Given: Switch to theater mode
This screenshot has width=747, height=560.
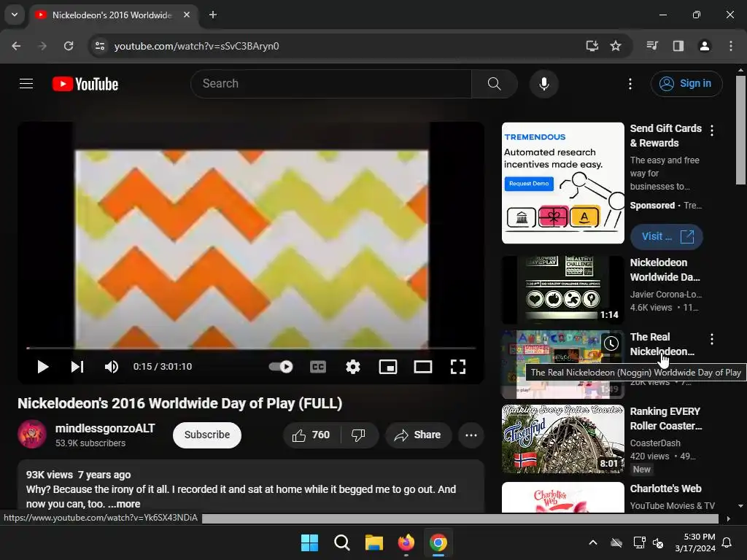Looking at the screenshot, I should tap(423, 367).
